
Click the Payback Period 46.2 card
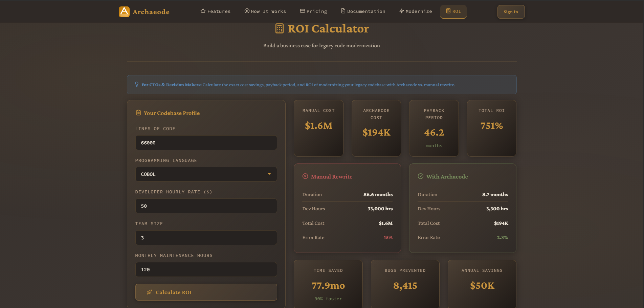[x=434, y=128]
